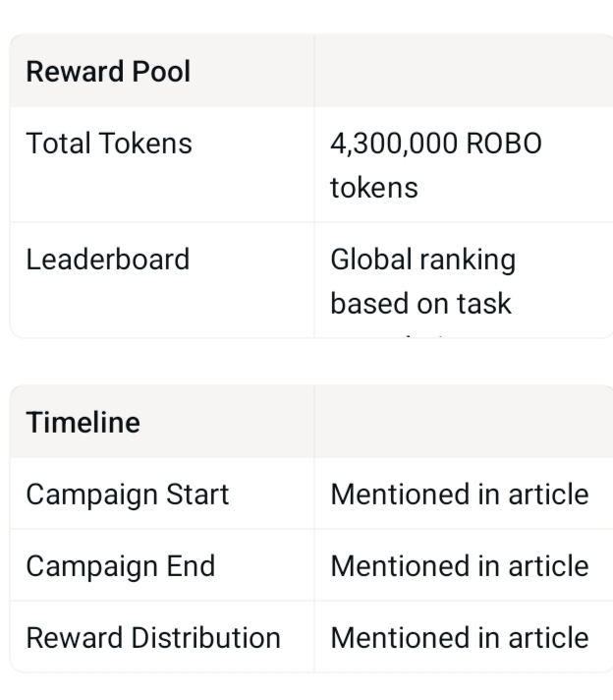Click the 4,300,000 ROBO tokens value

(435, 164)
